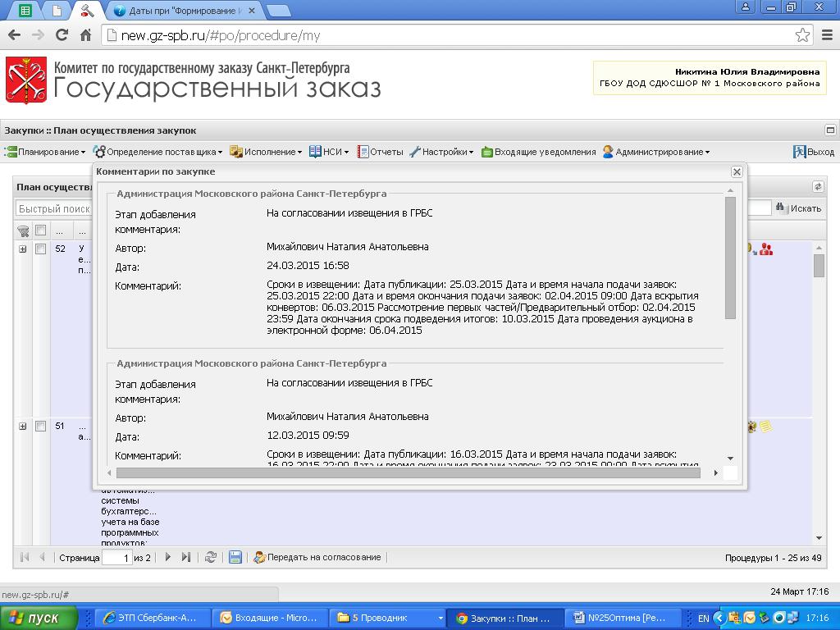
Task: Open the Определение поставщика menu
Action: point(157,152)
